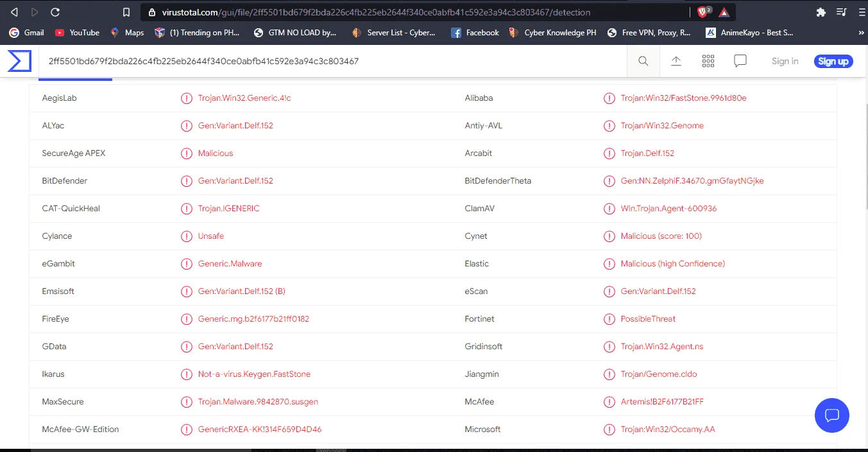Open Facebook bookmark

tap(475, 33)
